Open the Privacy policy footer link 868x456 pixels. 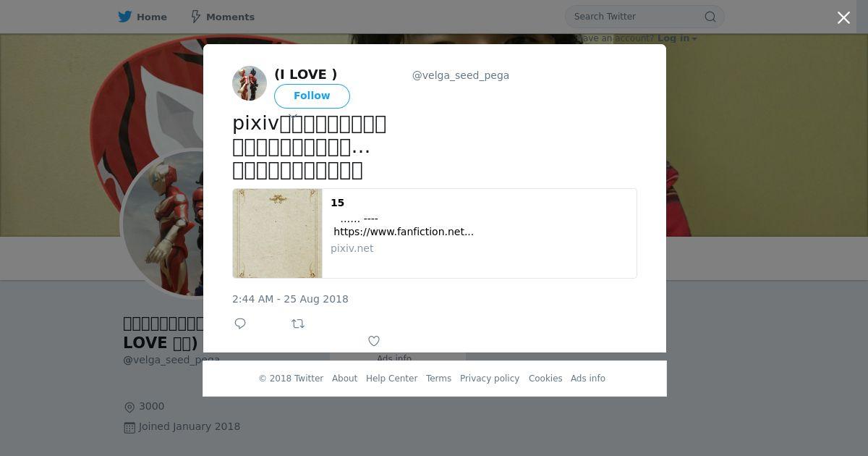tap(490, 379)
